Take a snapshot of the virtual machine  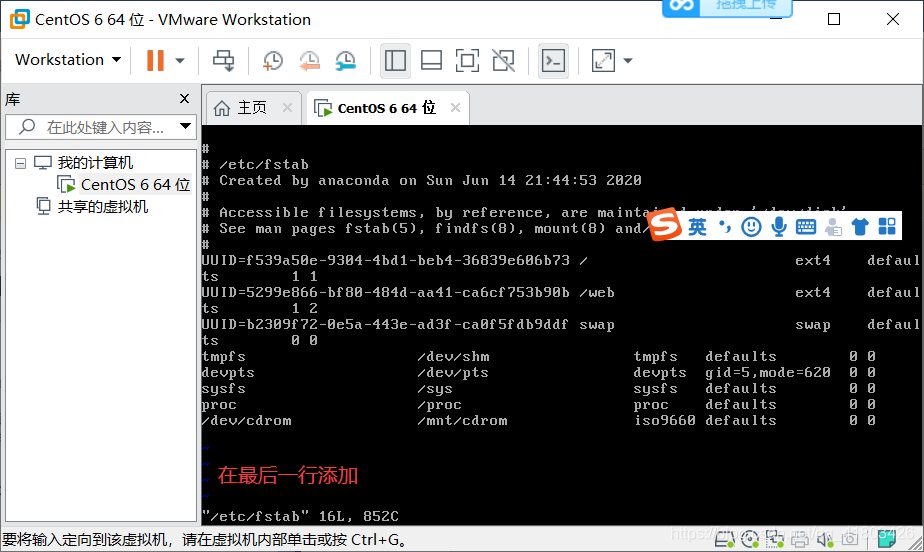pyautogui.click(x=272, y=60)
